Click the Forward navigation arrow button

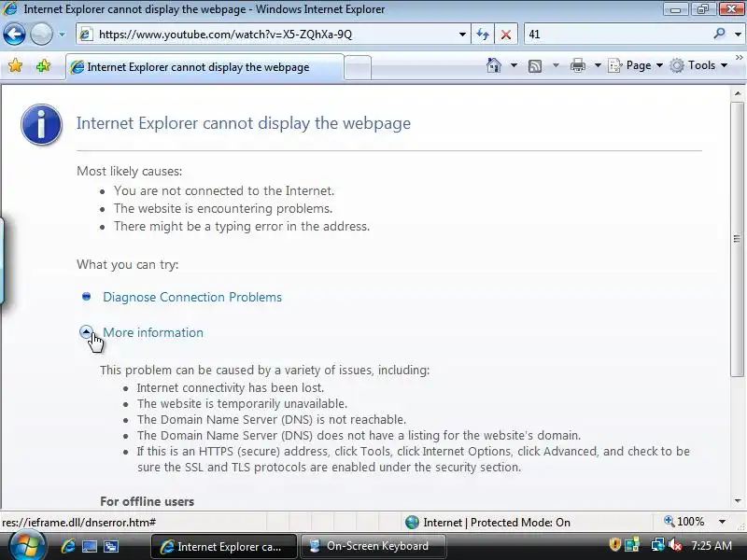coord(41,35)
